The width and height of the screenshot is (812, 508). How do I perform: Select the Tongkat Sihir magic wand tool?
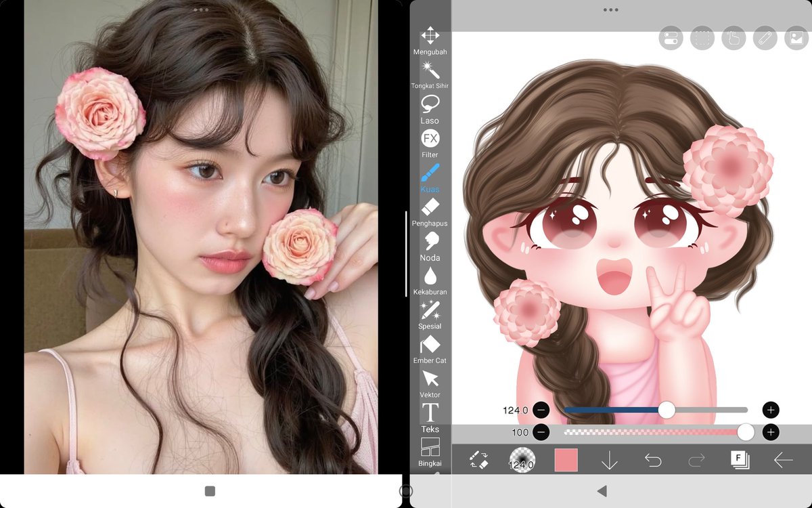tap(430, 75)
